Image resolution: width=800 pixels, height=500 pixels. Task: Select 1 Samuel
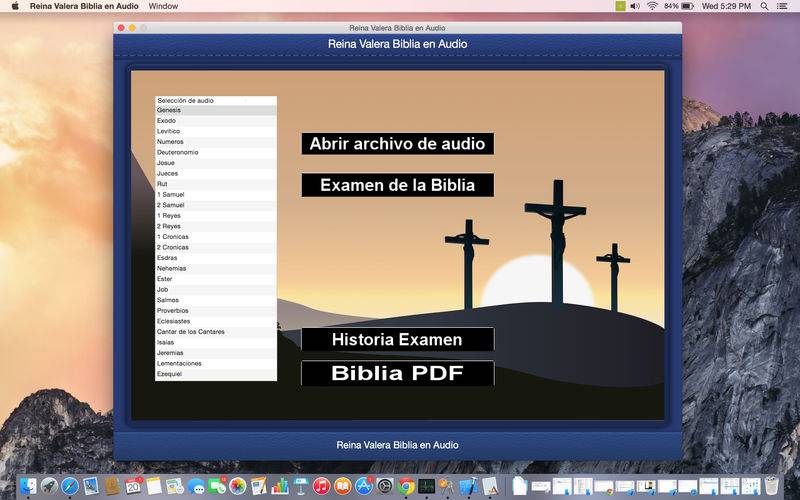[216, 194]
